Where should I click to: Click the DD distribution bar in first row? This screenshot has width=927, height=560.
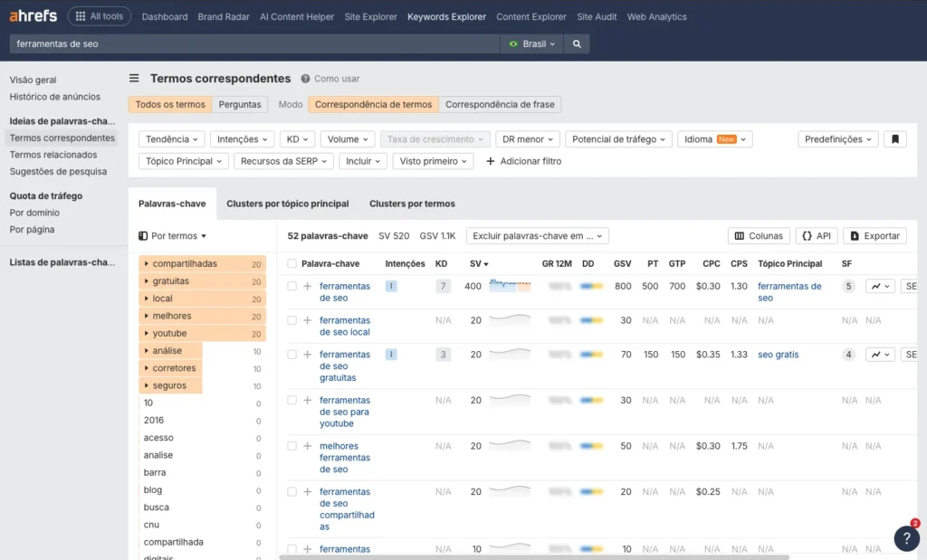click(x=591, y=286)
